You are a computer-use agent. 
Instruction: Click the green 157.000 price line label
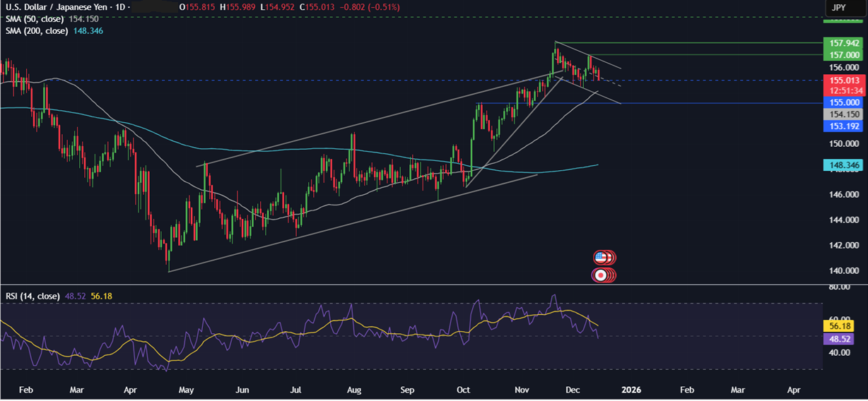click(845, 55)
